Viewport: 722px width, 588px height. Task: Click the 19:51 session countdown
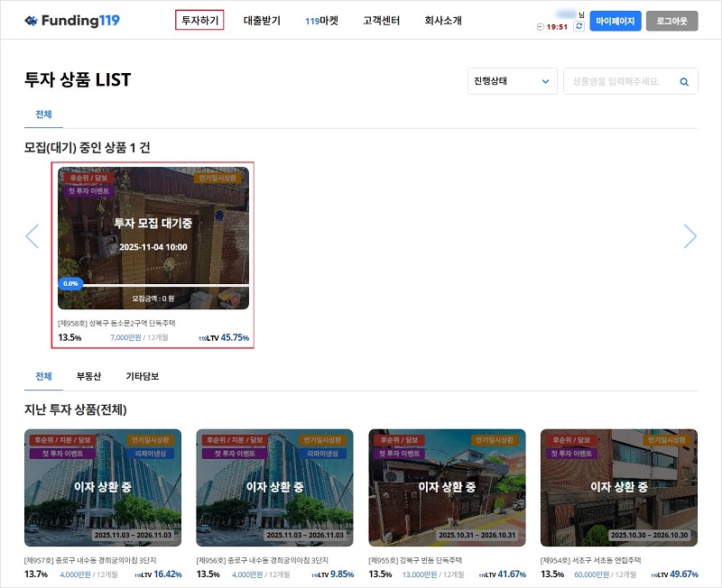(x=557, y=27)
